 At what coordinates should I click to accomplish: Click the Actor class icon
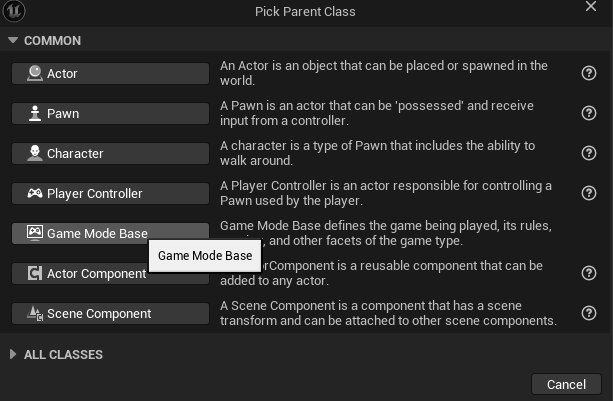pyautogui.click(x=35, y=73)
